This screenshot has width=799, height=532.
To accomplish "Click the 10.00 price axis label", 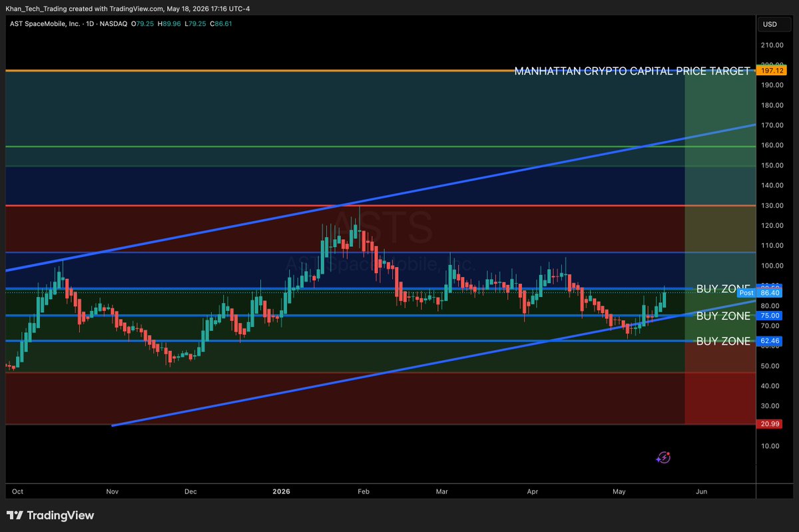I will coord(770,446).
